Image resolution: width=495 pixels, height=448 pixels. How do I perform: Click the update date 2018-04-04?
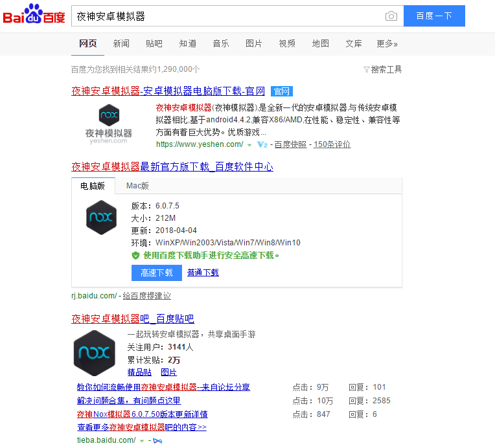point(176,230)
